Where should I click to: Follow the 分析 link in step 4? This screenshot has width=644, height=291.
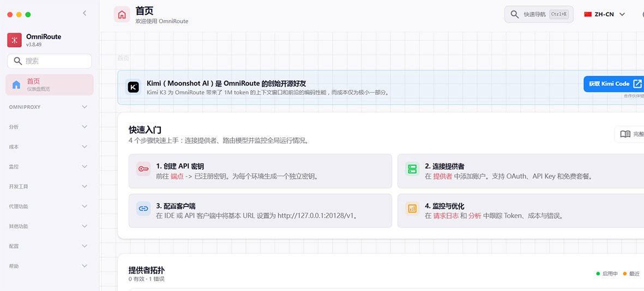475,216
